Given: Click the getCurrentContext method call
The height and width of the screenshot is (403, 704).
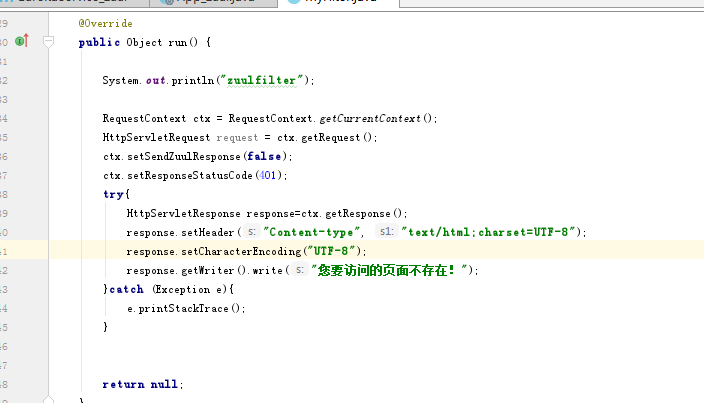Looking at the screenshot, I should [370, 118].
